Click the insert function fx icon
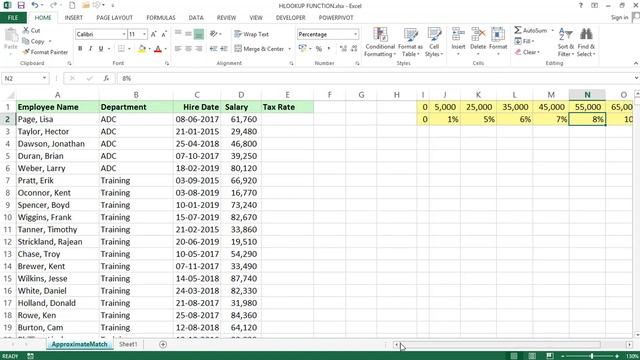 [x=107, y=78]
